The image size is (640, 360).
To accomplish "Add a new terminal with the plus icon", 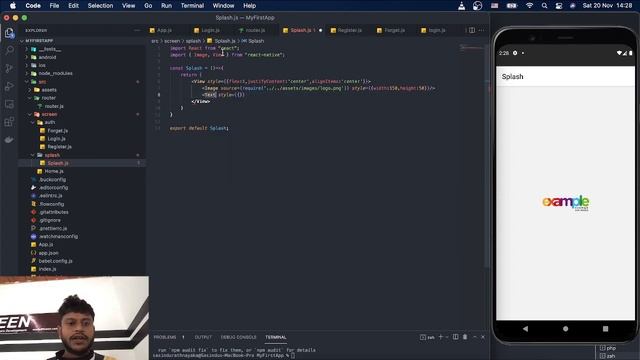I will [440, 337].
